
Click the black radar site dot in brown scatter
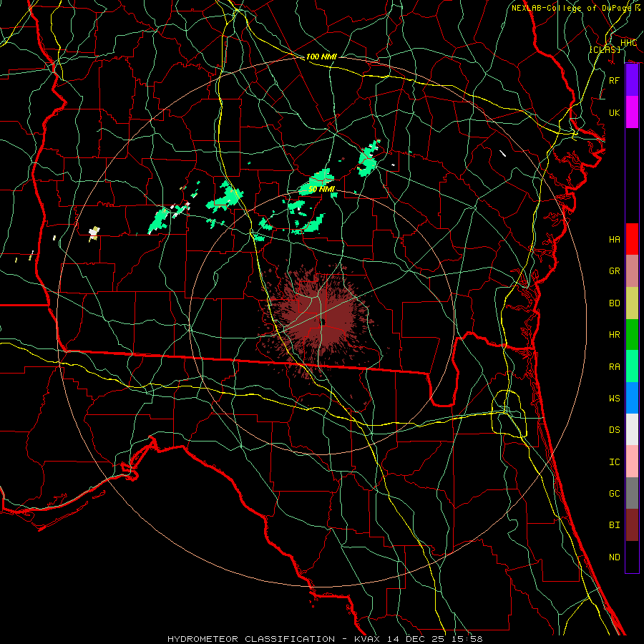[323, 322]
